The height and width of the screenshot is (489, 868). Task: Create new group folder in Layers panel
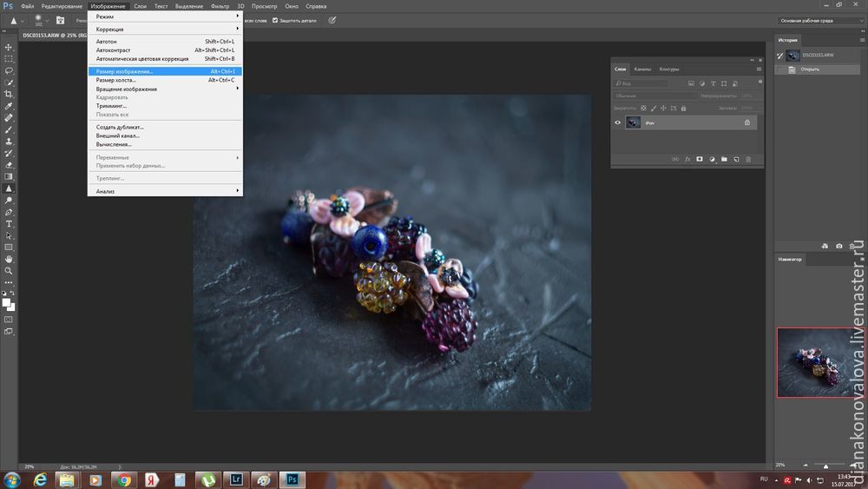[724, 160]
